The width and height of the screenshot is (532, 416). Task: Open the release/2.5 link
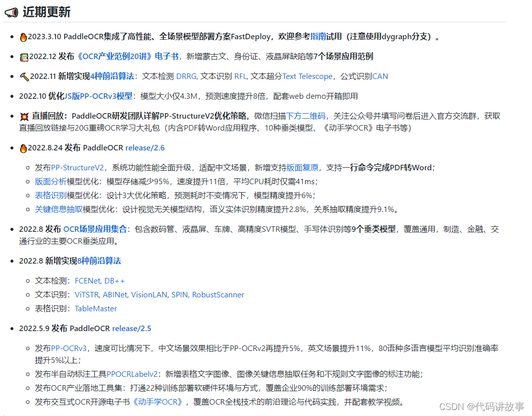point(132,329)
